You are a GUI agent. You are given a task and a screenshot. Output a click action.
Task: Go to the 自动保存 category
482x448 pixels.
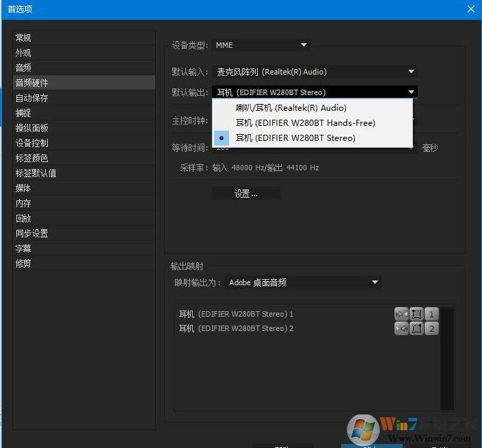click(84, 98)
